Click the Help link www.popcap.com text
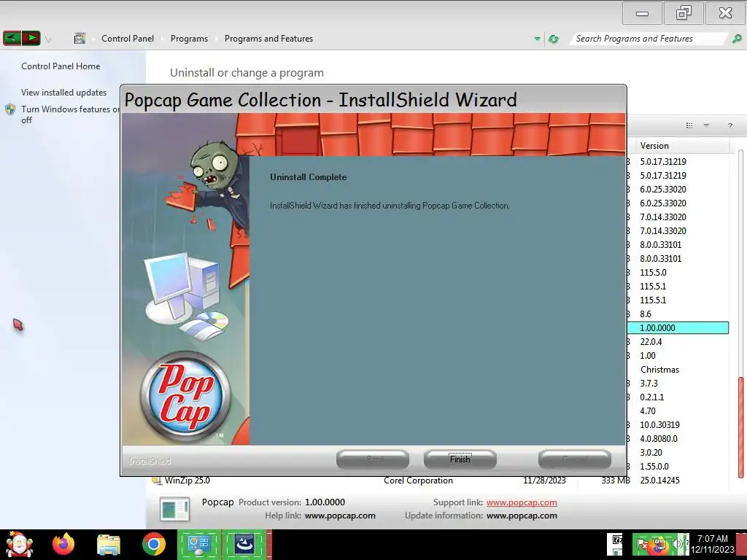This screenshot has height=560, width=747. 340,516
